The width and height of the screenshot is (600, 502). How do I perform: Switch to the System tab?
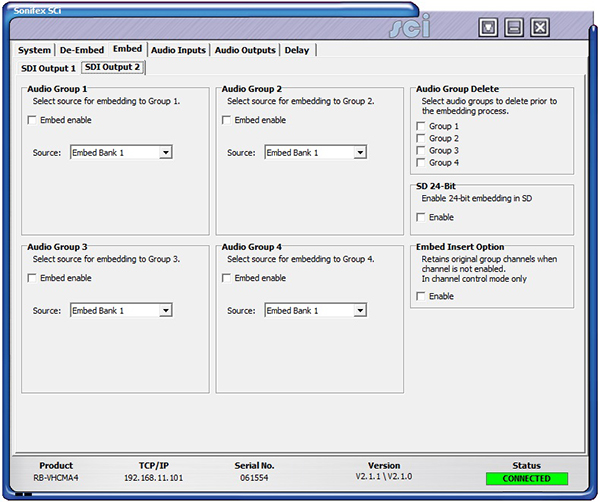34,50
